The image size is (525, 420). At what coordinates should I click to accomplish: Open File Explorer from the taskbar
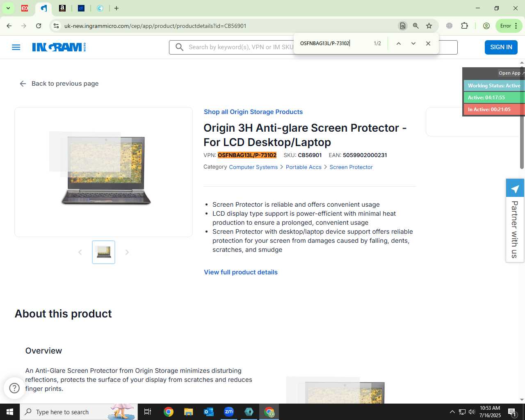(188, 412)
